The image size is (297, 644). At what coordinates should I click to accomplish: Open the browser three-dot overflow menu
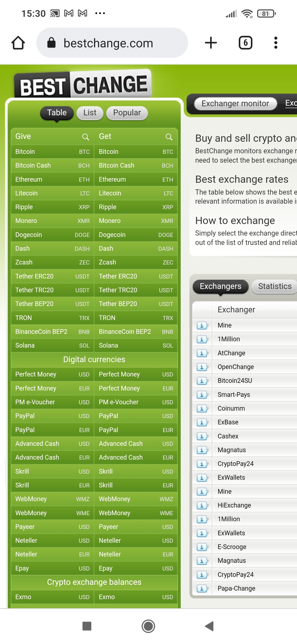276,43
